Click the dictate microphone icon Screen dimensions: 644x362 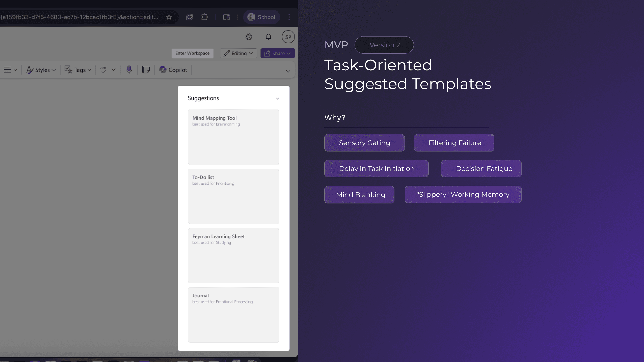tap(129, 70)
